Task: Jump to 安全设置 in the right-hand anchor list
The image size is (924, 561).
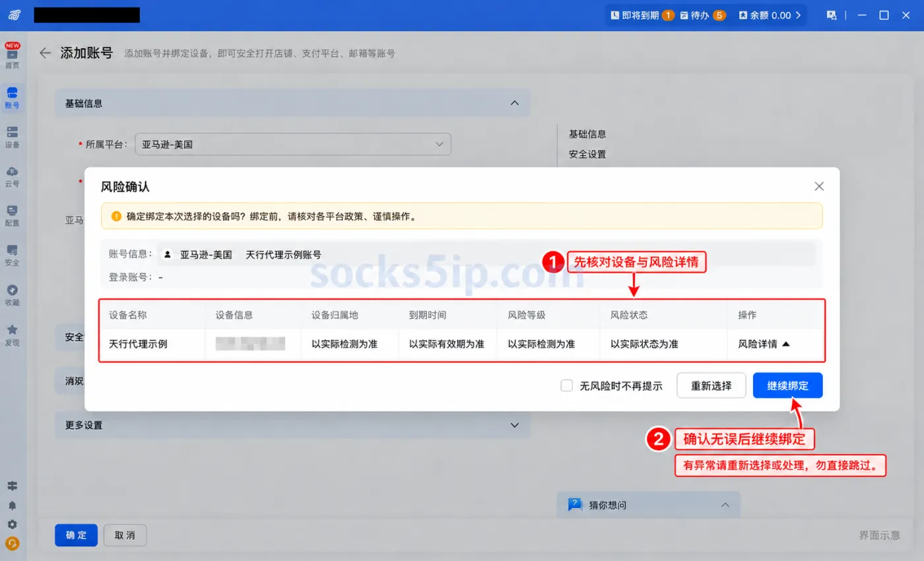Action: [x=587, y=154]
